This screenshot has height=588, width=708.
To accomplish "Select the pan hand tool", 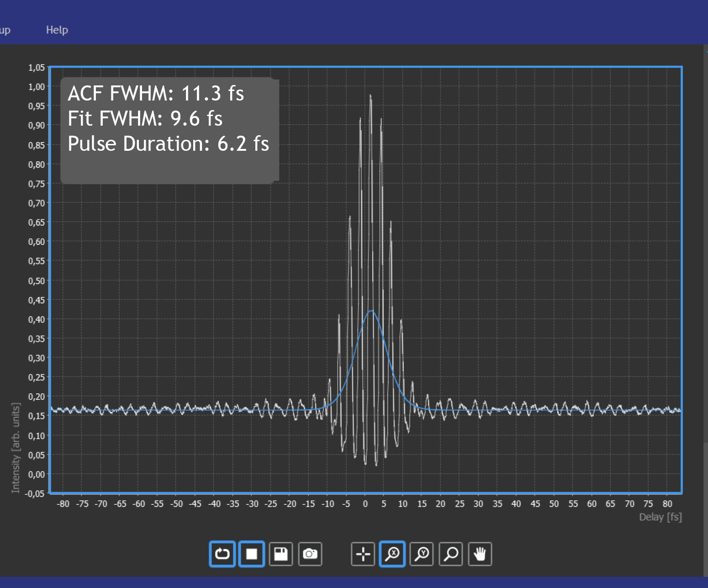I will (480, 554).
